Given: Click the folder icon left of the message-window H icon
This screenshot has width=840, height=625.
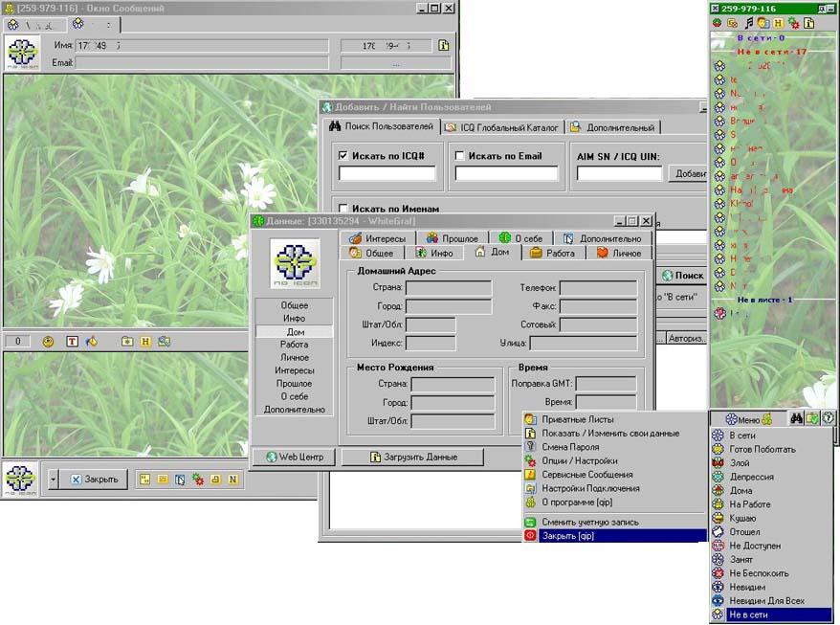Looking at the screenshot, I should pos(127,342).
